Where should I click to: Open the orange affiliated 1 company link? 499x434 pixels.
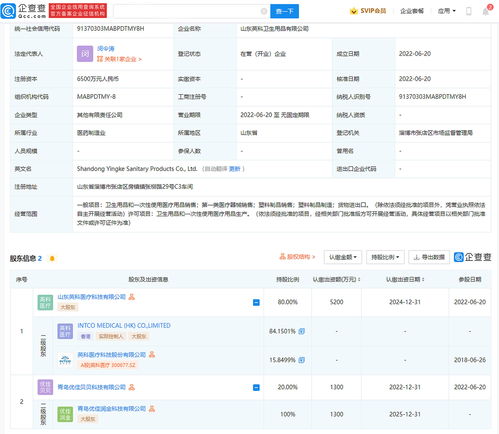(x=119, y=59)
